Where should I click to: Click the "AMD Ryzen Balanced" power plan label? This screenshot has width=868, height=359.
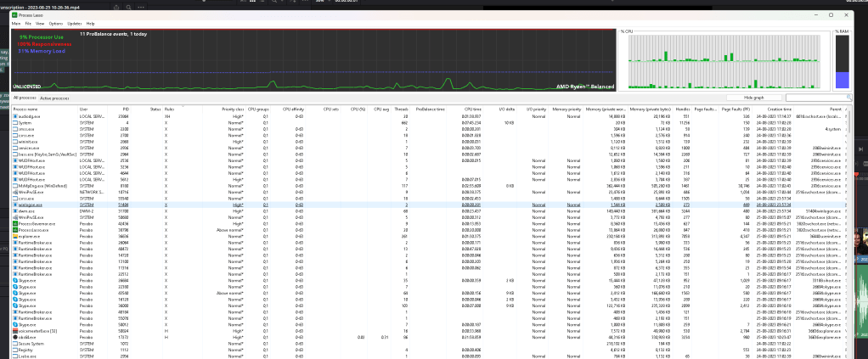pyautogui.click(x=584, y=87)
